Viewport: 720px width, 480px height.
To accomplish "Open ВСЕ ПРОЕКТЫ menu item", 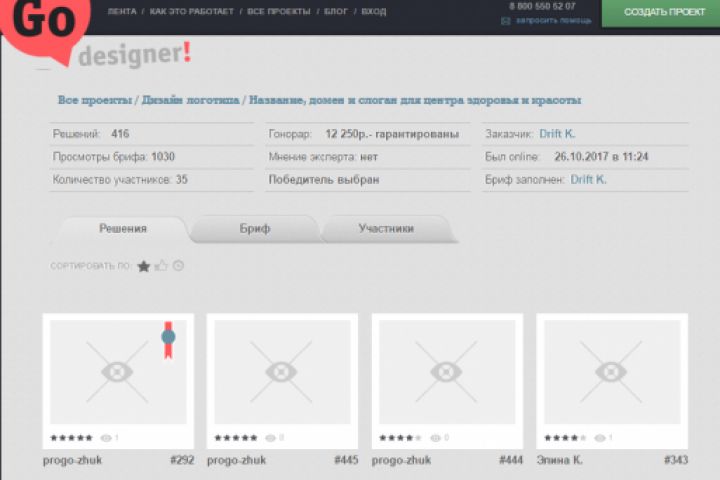I will [279, 11].
